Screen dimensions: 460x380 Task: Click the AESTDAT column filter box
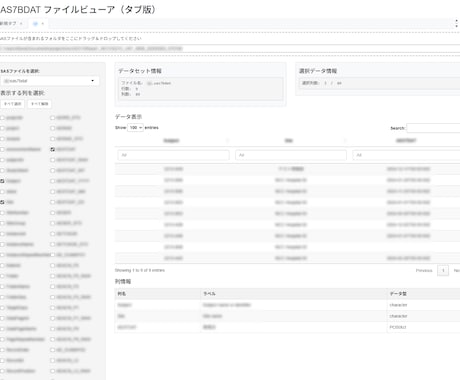[x=407, y=155]
